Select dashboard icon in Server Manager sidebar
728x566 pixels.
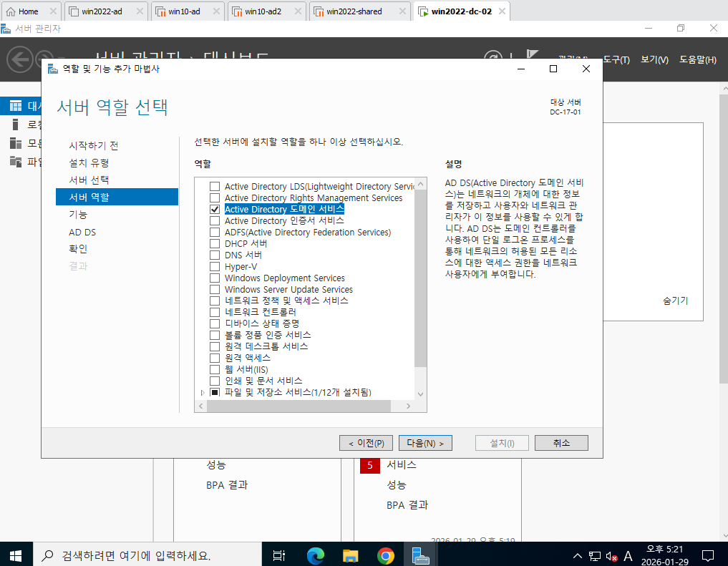[x=16, y=106]
